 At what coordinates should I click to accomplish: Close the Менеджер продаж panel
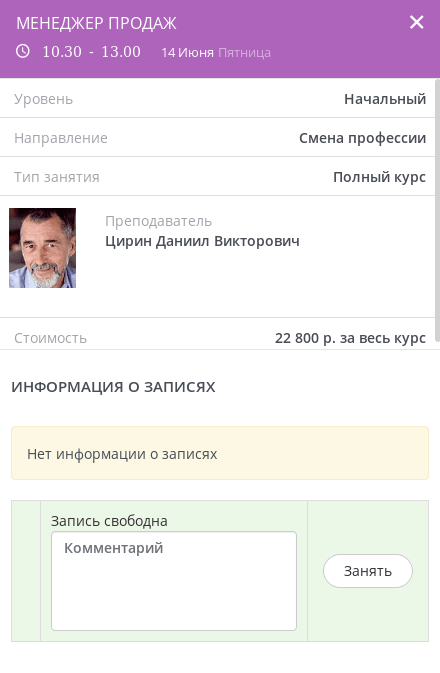(416, 22)
